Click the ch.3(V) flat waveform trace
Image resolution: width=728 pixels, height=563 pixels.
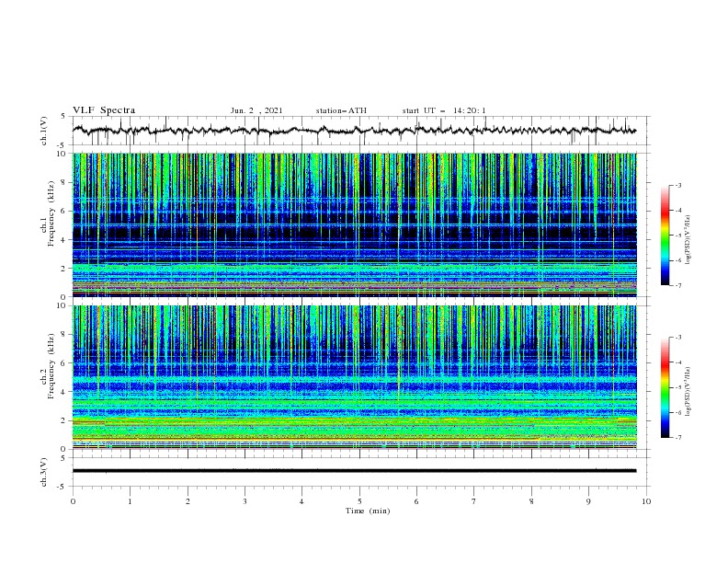tap(355, 471)
